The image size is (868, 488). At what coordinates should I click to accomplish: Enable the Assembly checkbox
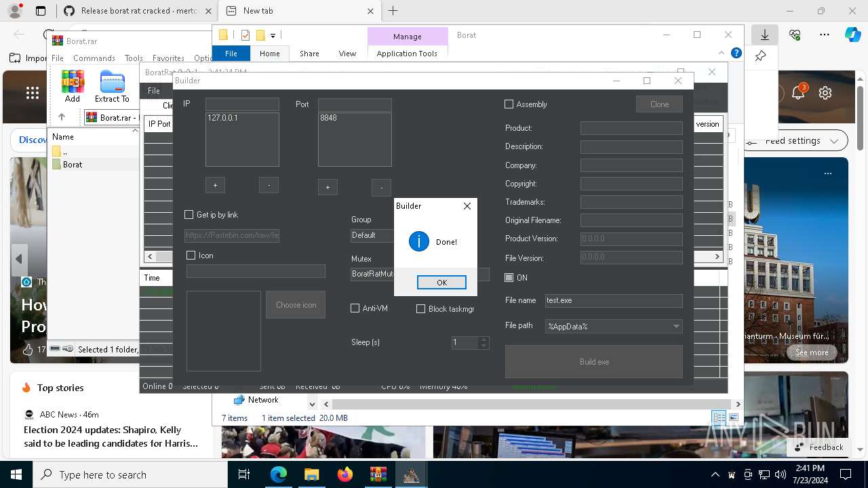(x=509, y=104)
